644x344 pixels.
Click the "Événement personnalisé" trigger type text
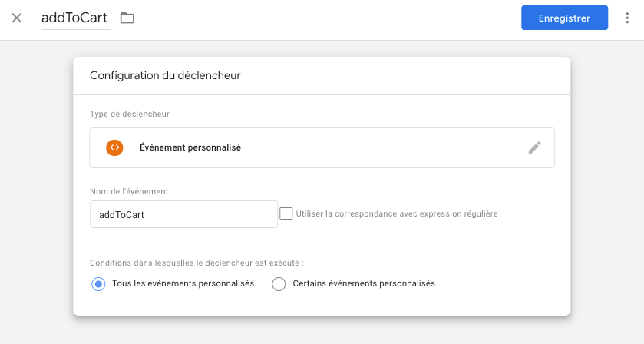tap(190, 147)
